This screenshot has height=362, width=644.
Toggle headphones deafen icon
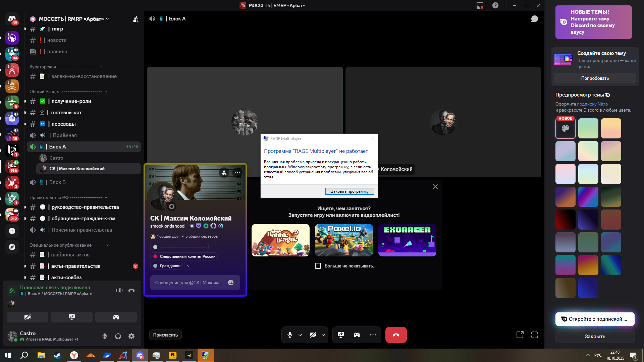(118, 336)
